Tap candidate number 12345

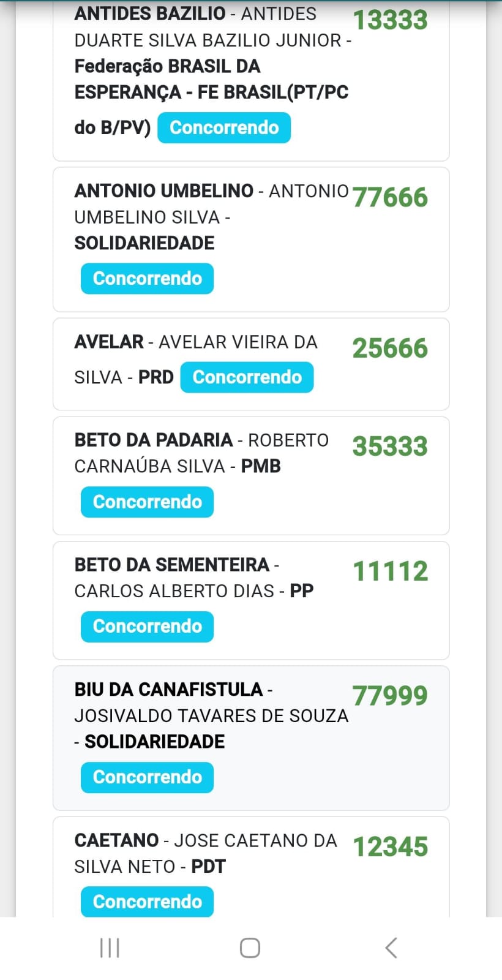[390, 847]
